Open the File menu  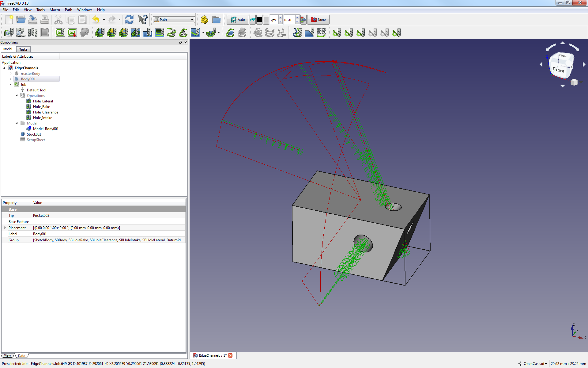coord(5,10)
